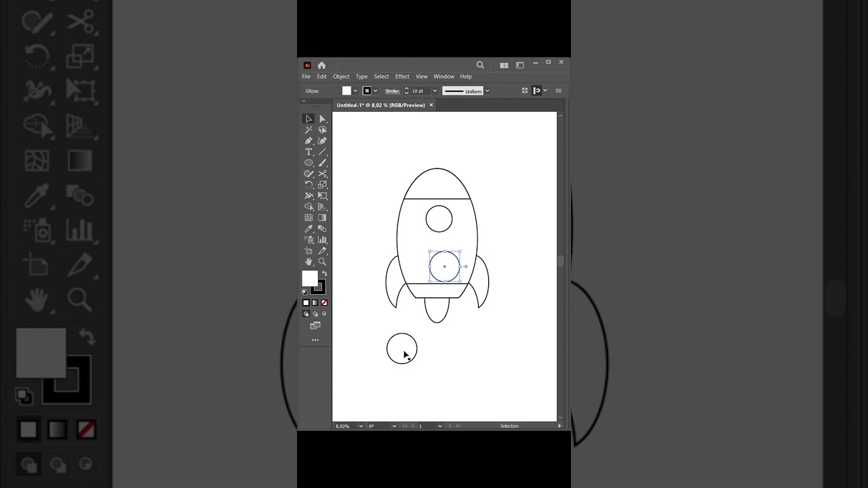Image resolution: width=868 pixels, height=488 pixels.
Task: Open the workspace switcher
Action: (x=520, y=66)
